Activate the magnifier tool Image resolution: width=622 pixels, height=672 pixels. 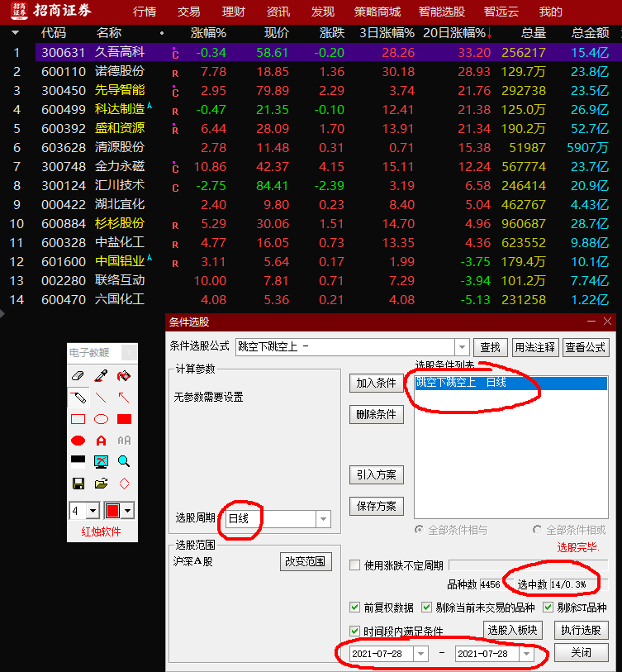124,461
